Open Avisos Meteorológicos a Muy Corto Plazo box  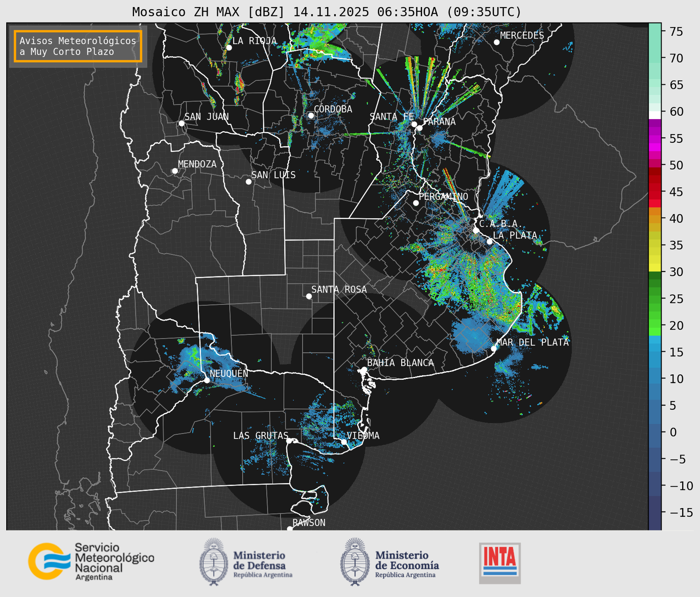[78, 46]
